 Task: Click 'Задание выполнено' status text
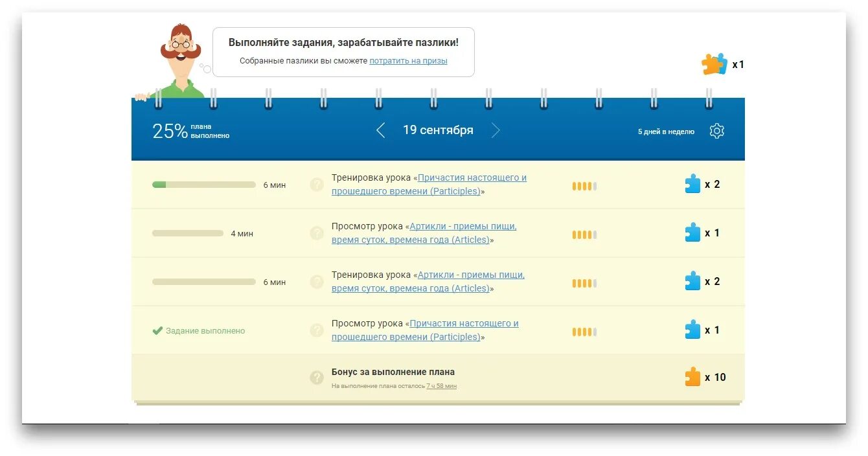tap(205, 330)
